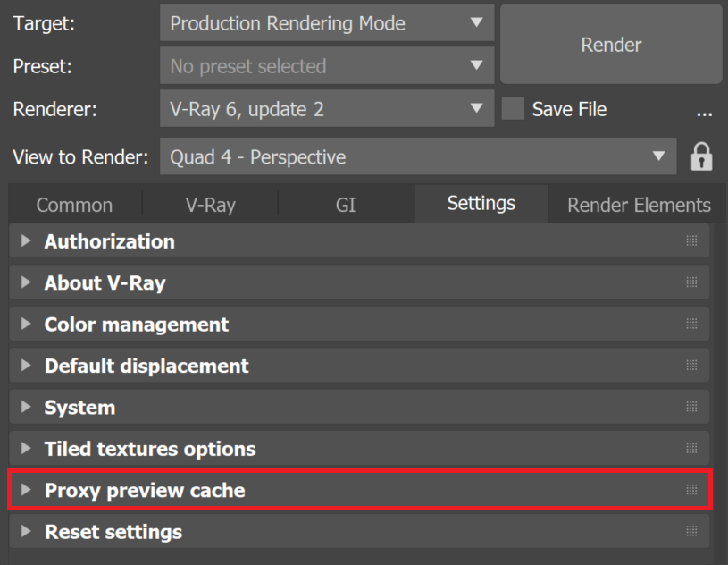Enable the Save File checkbox
The image size is (728, 565).
tap(513, 109)
